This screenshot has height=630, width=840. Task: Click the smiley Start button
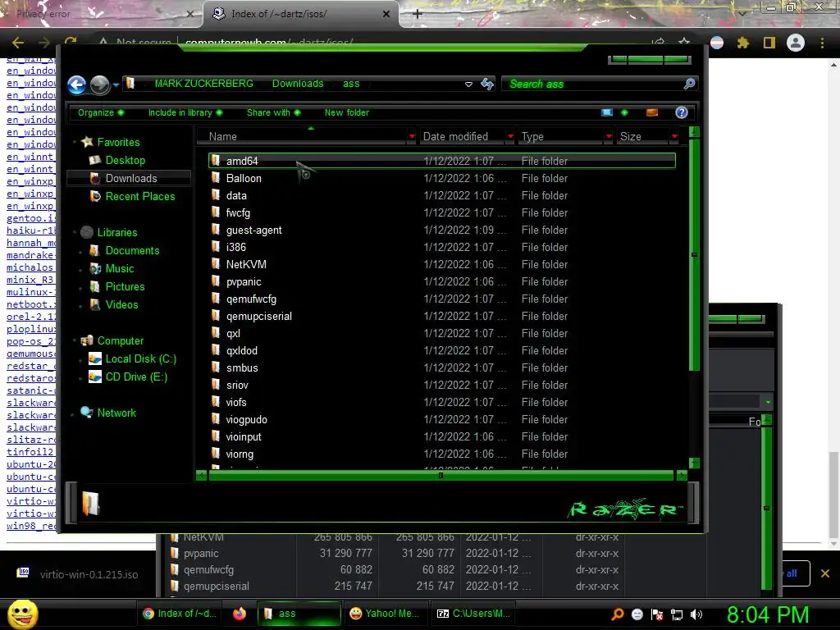pyautogui.click(x=22, y=614)
